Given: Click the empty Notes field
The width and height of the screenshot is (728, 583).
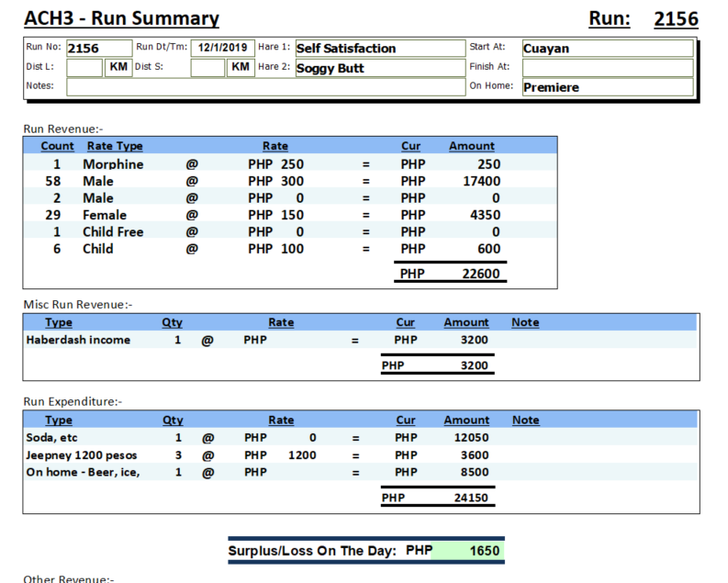Looking at the screenshot, I should point(265,87).
